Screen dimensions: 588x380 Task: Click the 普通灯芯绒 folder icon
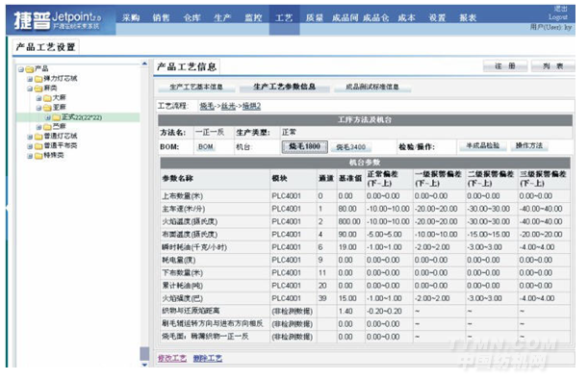click(38, 137)
